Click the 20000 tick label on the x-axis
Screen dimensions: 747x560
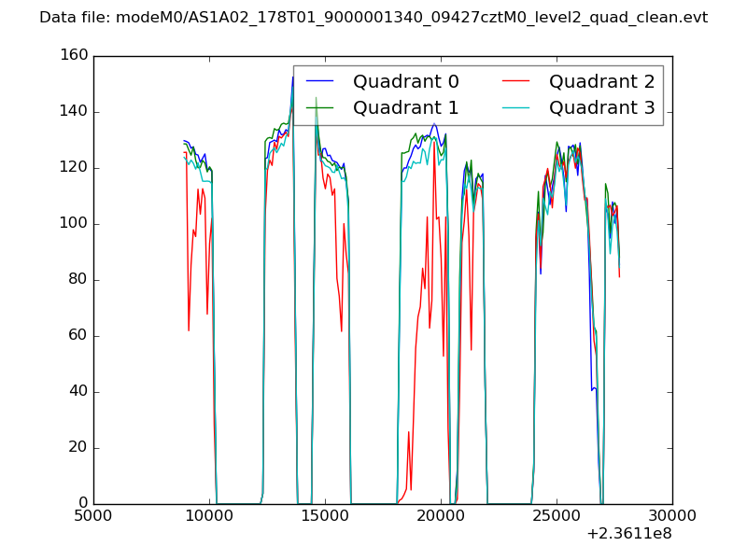[x=441, y=515]
